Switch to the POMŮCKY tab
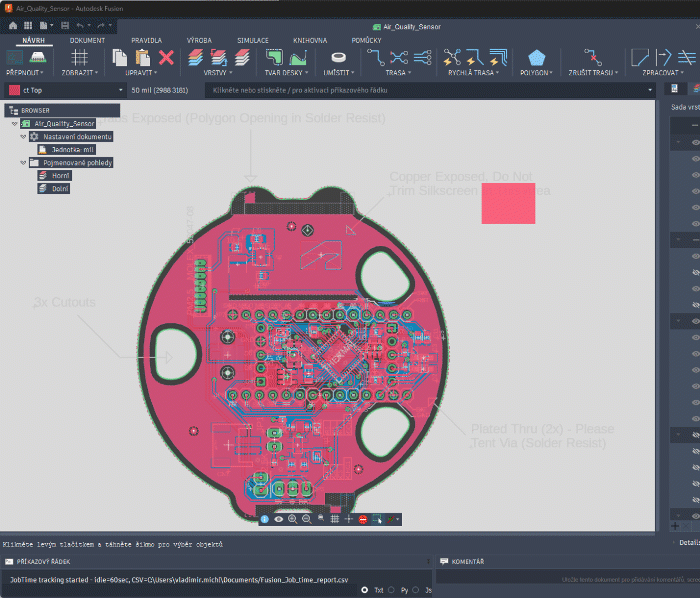 [x=366, y=41]
